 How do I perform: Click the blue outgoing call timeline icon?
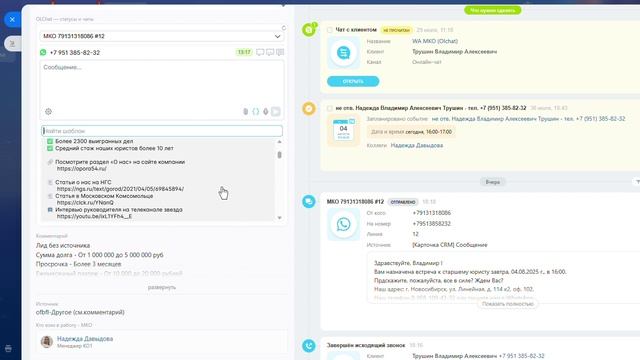(x=309, y=345)
